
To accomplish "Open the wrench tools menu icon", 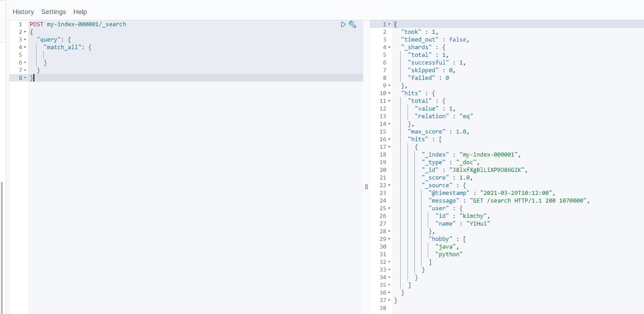I will tap(353, 24).
